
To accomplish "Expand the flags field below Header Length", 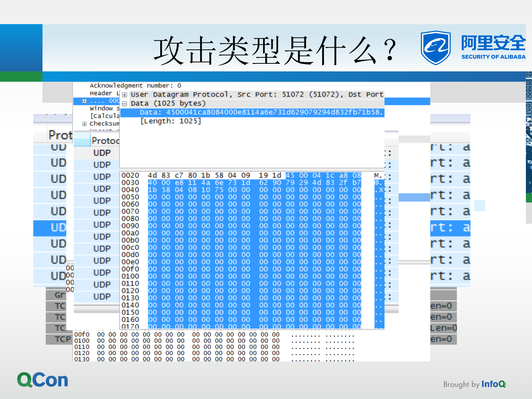I will pyautogui.click(x=84, y=101).
